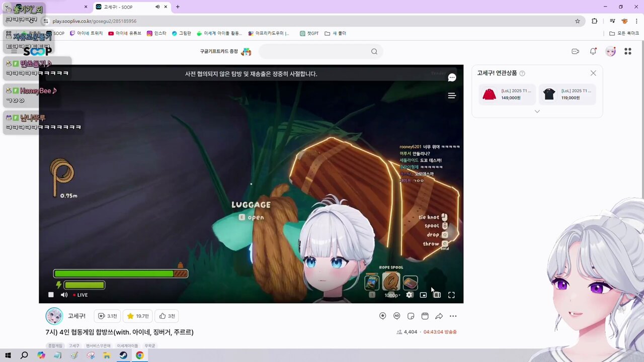Click the star balloon gift icon

[x=383, y=316]
